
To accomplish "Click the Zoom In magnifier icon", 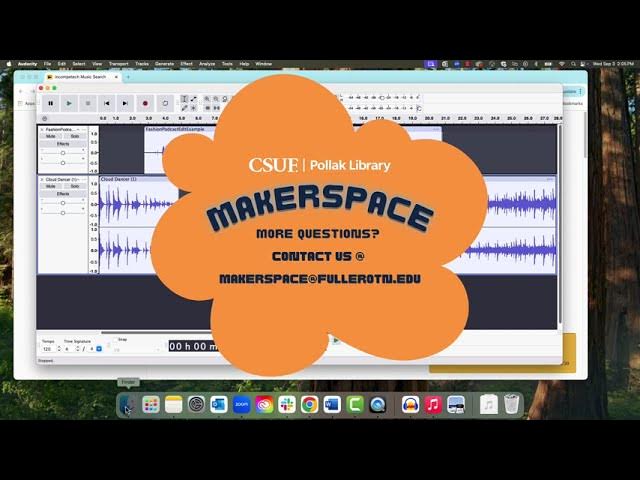I will coord(207,99).
